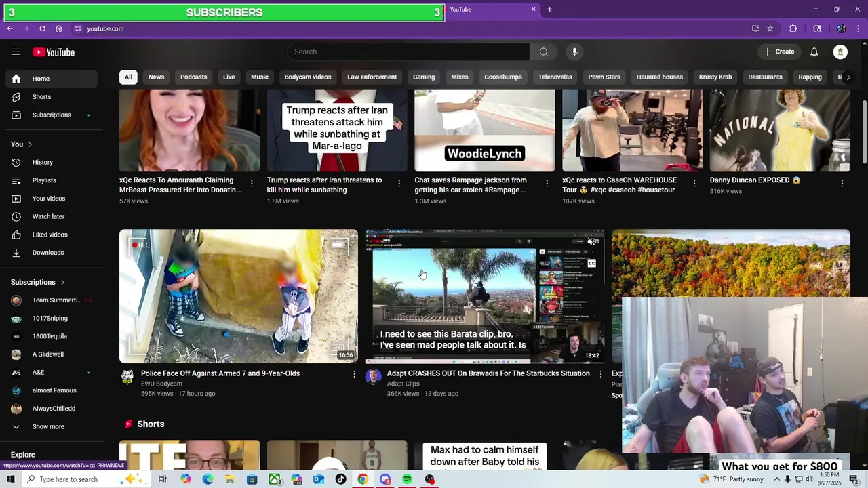Open more options for Trump reacts short

click(399, 184)
